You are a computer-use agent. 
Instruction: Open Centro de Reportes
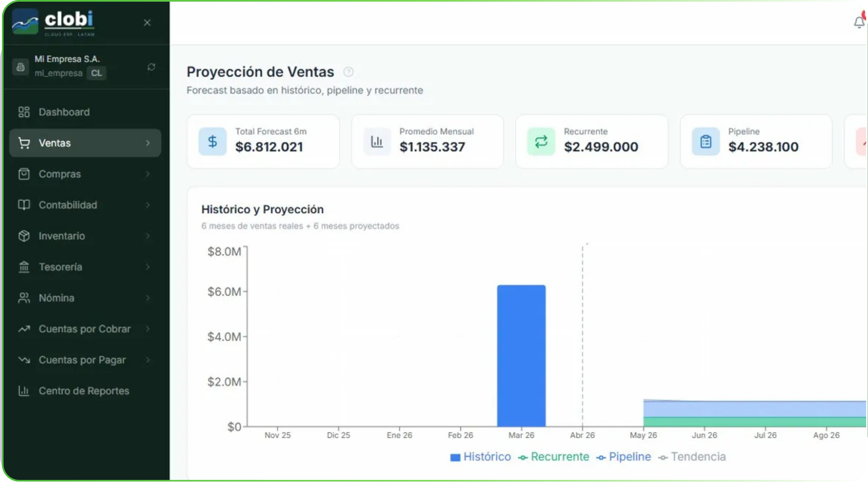[84, 391]
